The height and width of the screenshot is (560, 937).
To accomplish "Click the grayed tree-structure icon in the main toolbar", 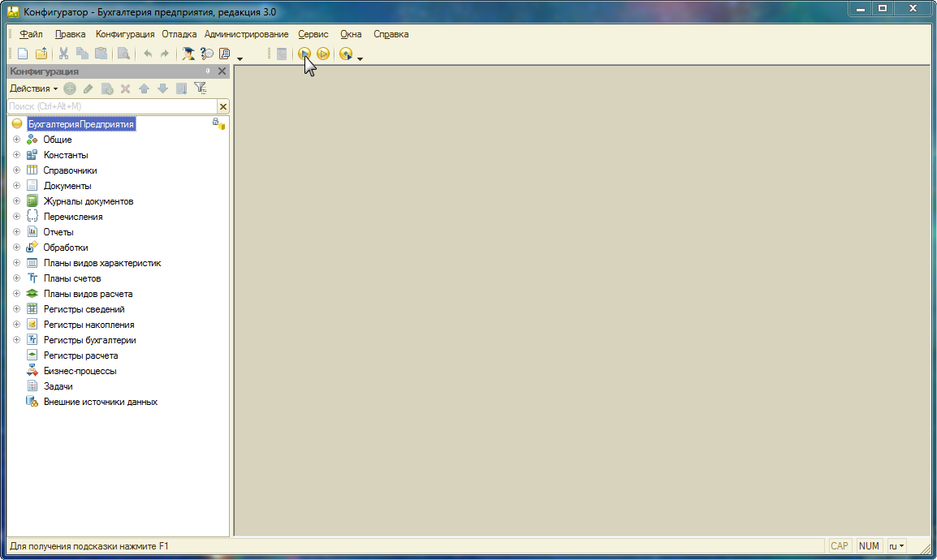I will tap(282, 54).
